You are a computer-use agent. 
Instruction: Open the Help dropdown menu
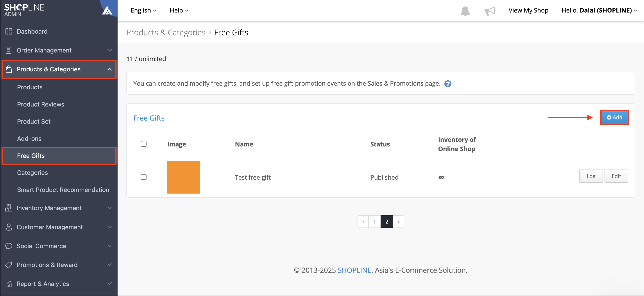point(179,11)
